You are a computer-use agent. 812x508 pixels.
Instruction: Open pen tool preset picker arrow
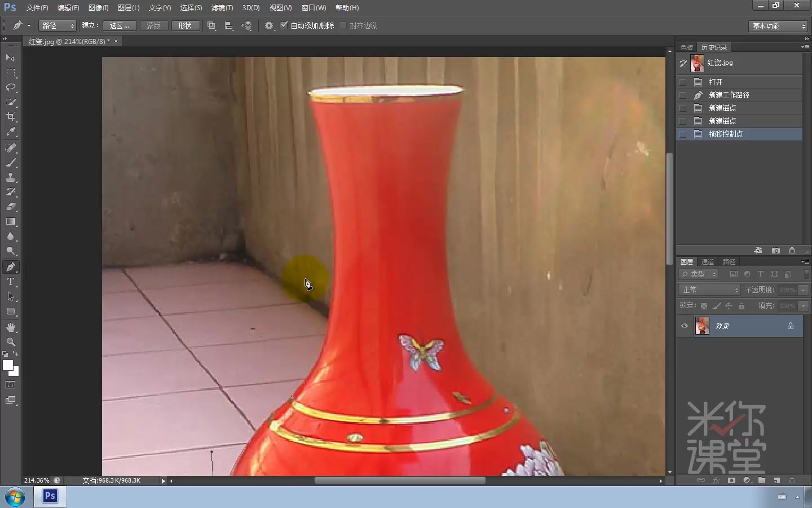point(29,25)
